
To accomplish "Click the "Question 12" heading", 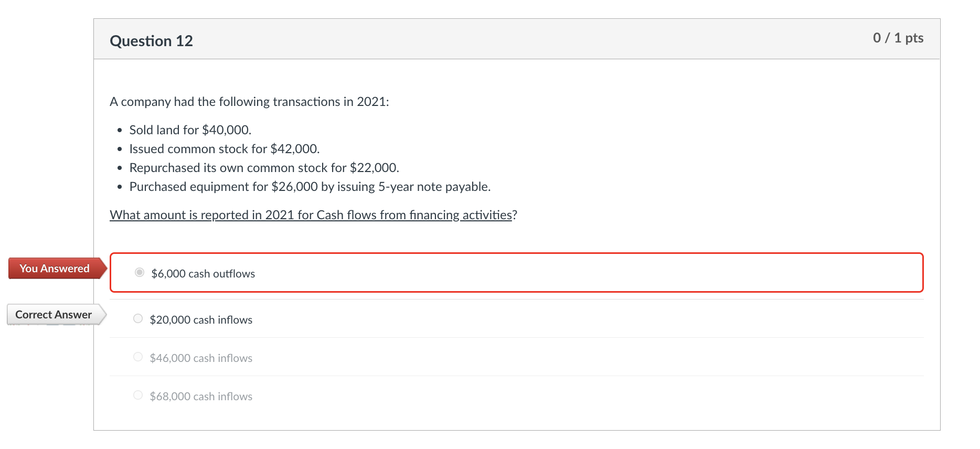I will click(x=151, y=40).
